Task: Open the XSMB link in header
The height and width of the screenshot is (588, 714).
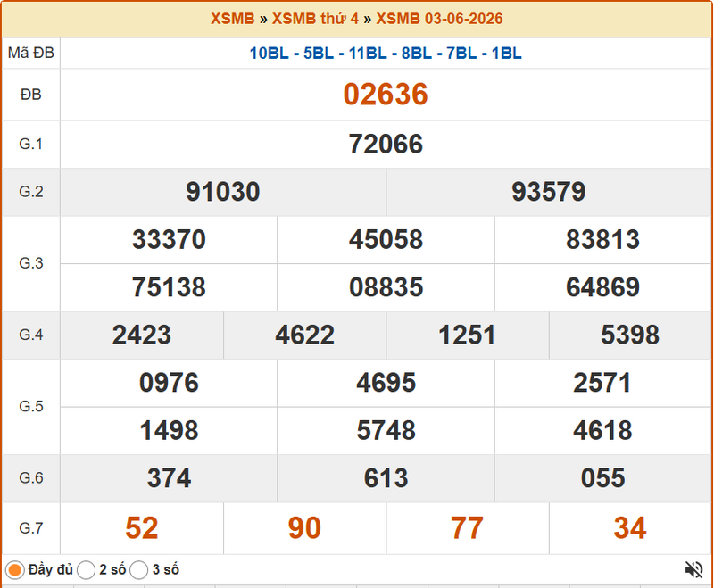Action: click(x=232, y=19)
